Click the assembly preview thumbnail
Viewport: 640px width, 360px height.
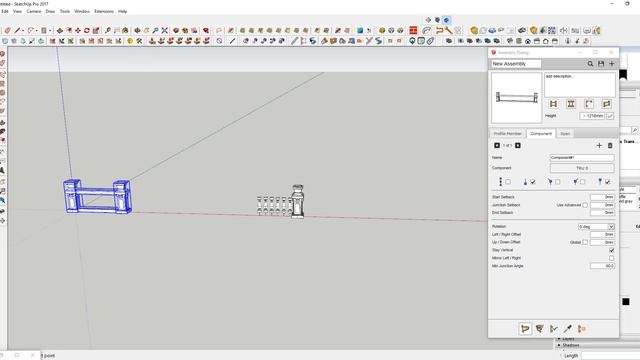click(516, 98)
